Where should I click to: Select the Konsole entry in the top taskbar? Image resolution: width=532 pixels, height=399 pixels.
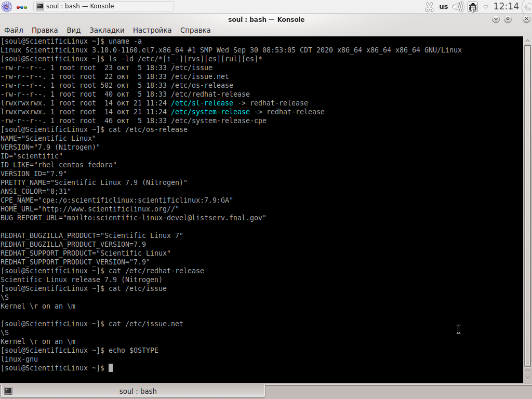tap(103, 6)
